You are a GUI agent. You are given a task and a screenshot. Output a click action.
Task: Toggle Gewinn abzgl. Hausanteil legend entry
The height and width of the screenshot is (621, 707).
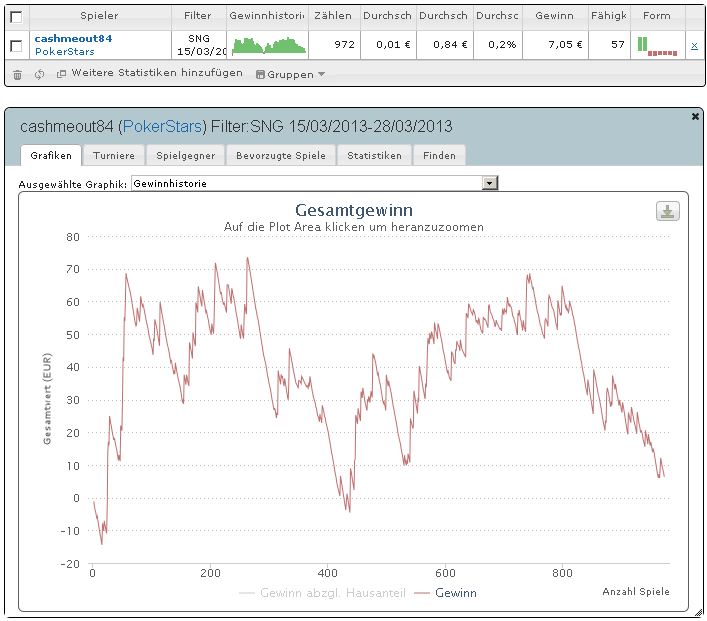coord(322,593)
